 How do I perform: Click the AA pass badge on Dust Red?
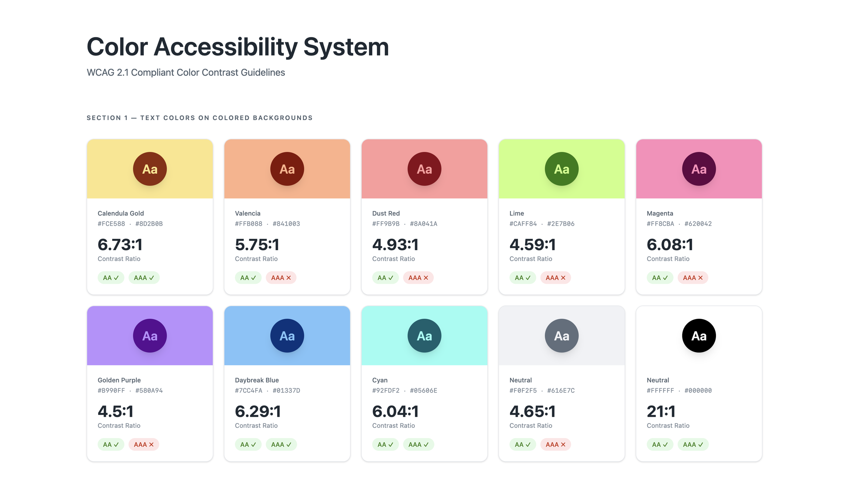coord(385,278)
